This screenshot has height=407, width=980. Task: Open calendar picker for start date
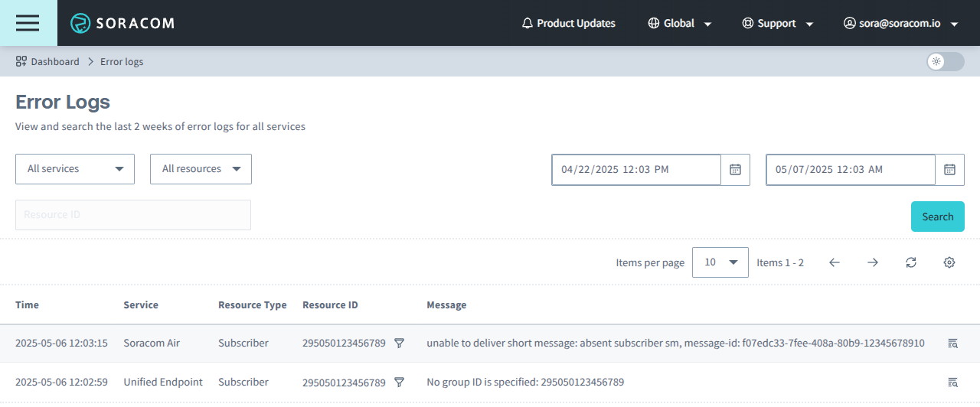click(x=735, y=170)
